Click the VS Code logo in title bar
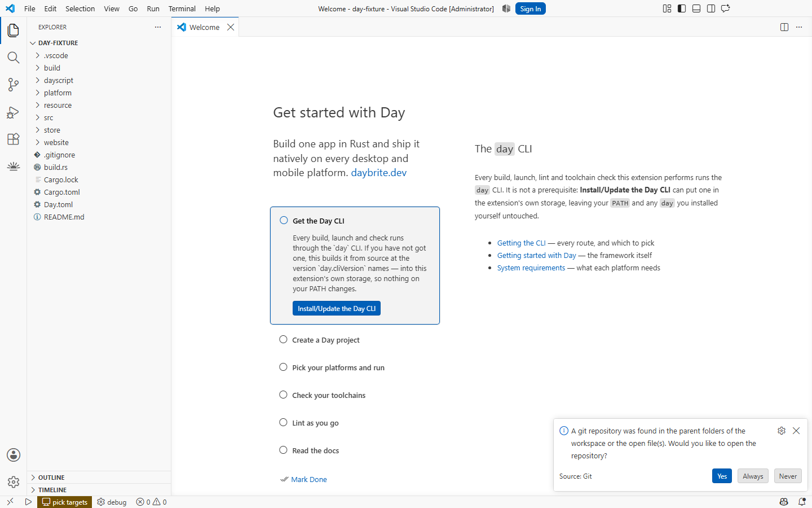Image resolution: width=812 pixels, height=508 pixels. coord(10,8)
